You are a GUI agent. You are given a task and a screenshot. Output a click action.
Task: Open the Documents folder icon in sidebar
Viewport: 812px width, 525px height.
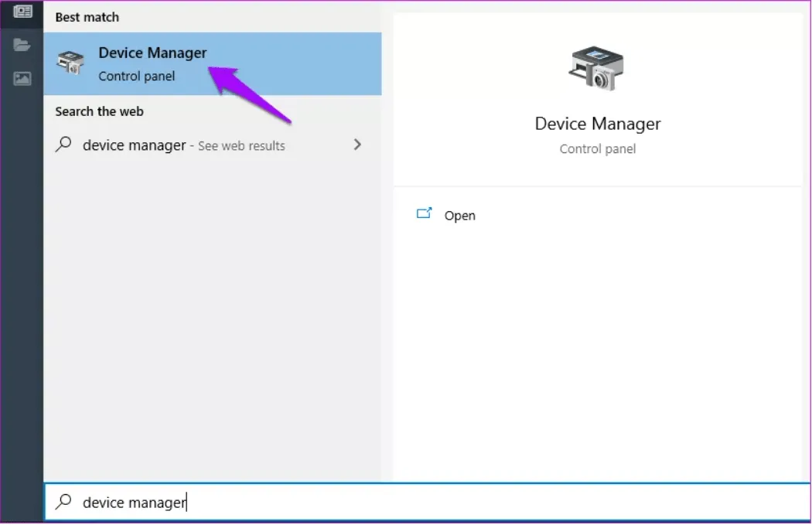22,45
